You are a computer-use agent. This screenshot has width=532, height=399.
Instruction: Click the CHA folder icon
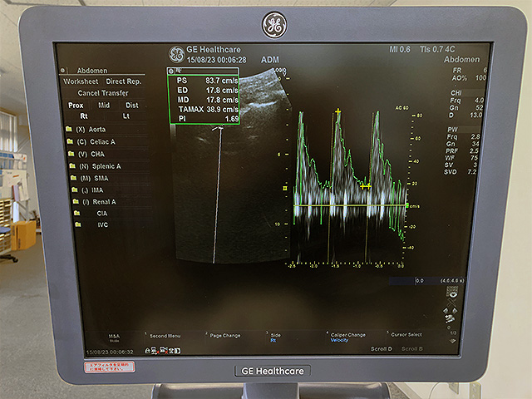coord(69,154)
